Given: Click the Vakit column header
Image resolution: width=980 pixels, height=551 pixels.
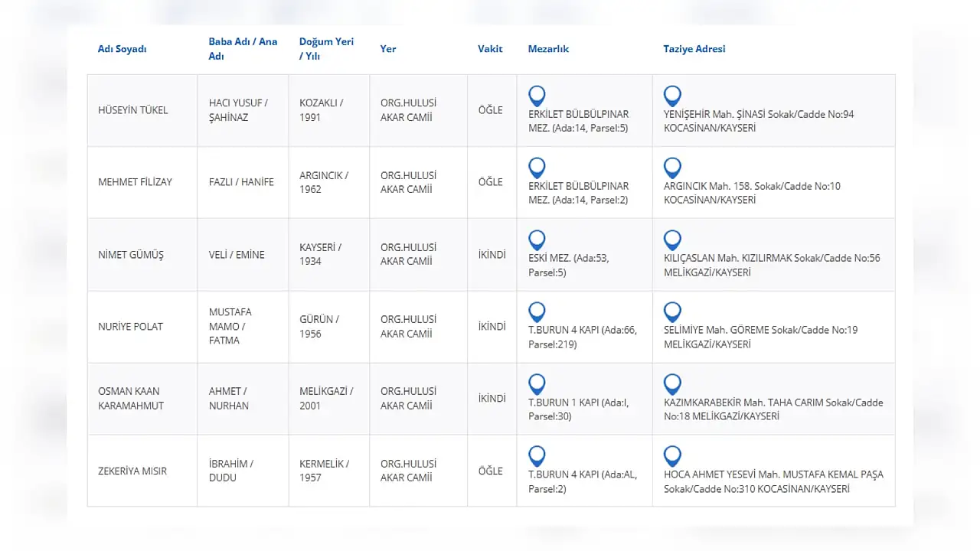Looking at the screenshot, I should point(490,49).
